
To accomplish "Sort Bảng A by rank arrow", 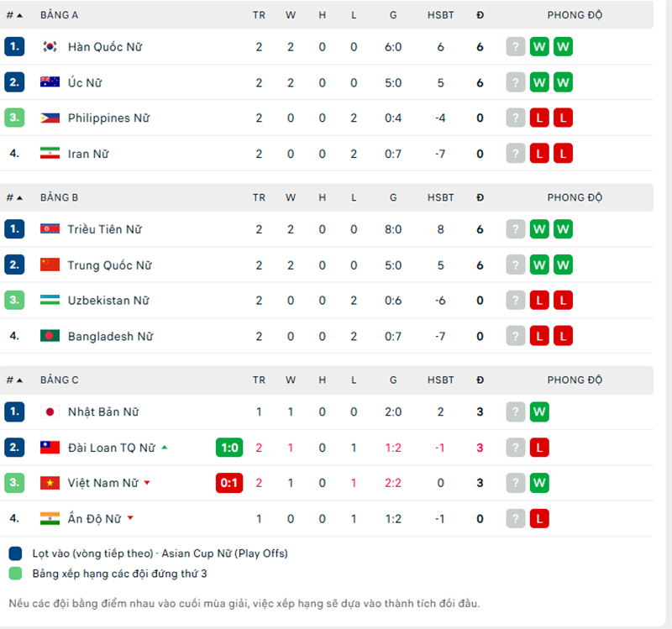I will click(x=19, y=15).
